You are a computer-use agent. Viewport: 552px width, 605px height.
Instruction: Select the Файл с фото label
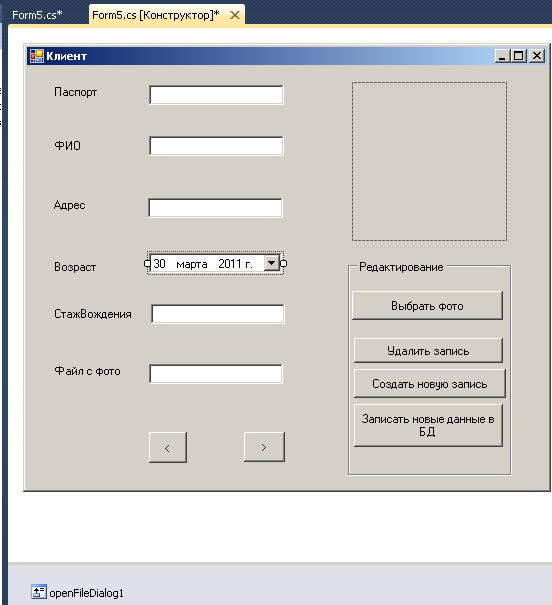88,371
